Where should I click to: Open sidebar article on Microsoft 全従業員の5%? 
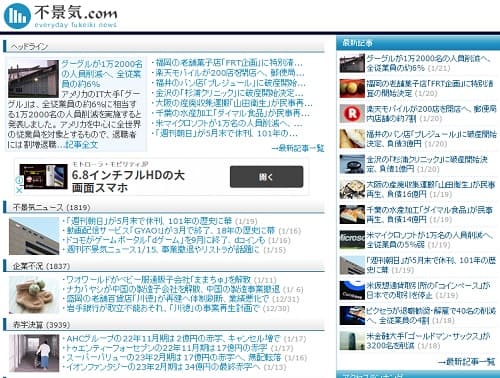[x=429, y=240]
